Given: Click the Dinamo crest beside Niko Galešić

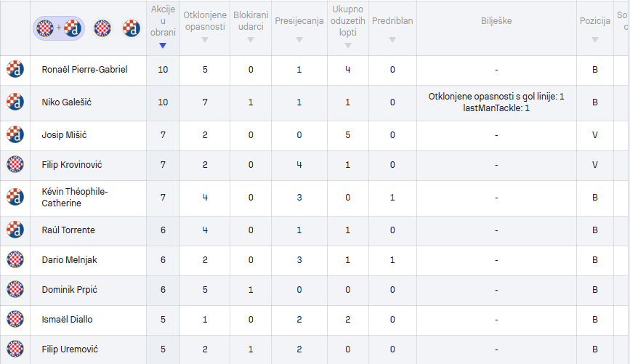Looking at the screenshot, I should [15, 102].
